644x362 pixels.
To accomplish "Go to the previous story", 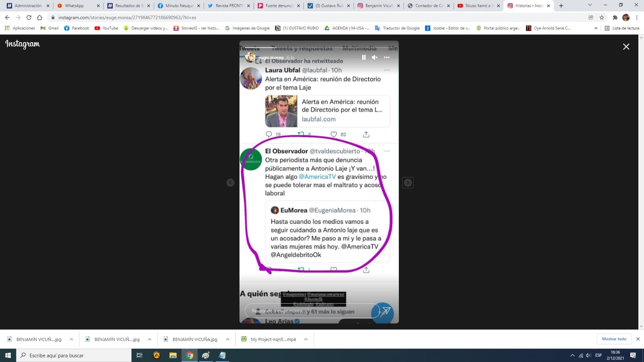I will [230, 183].
